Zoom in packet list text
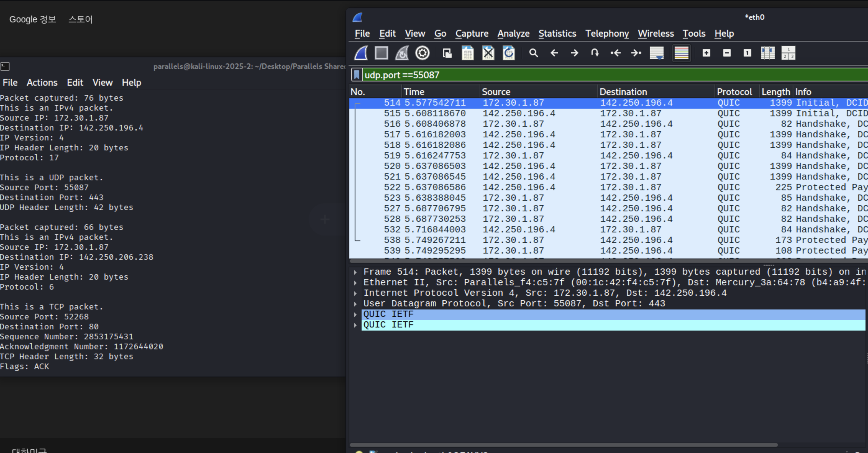Screen dimensions: 868x453 [x=706, y=53]
